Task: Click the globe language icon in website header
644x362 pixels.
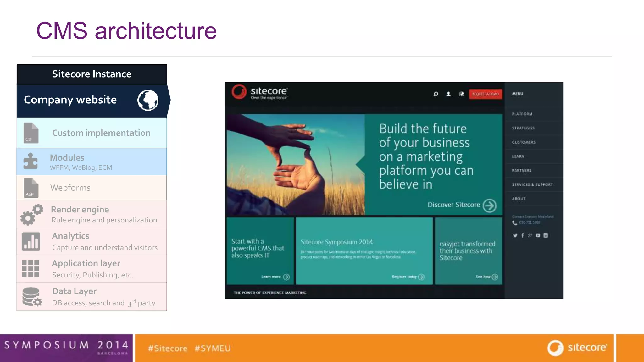Action: click(461, 94)
